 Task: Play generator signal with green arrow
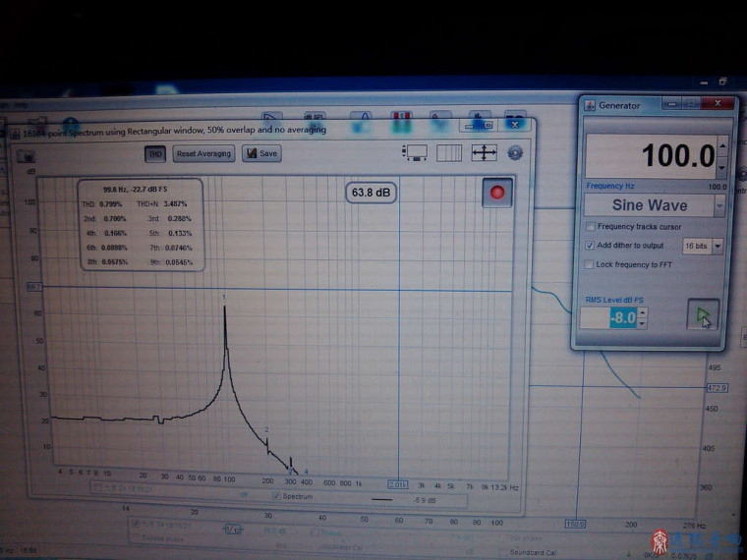[x=703, y=314]
